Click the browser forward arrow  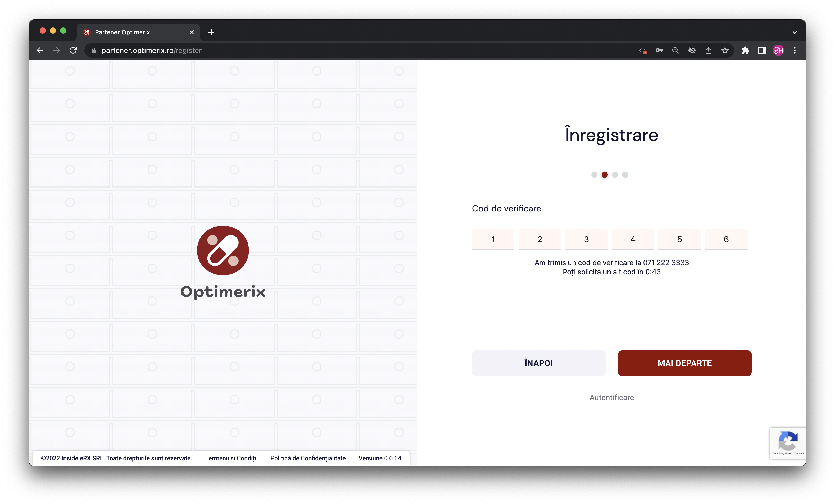pyautogui.click(x=57, y=50)
